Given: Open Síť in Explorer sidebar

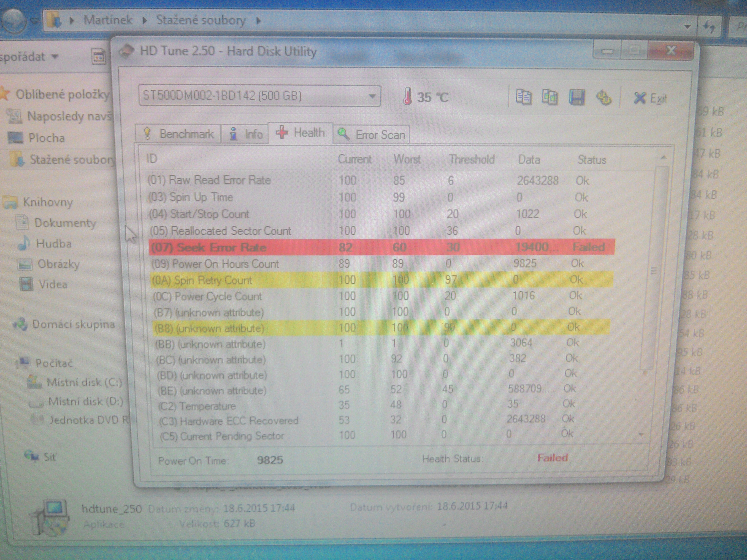Looking at the screenshot, I should coord(50,457).
